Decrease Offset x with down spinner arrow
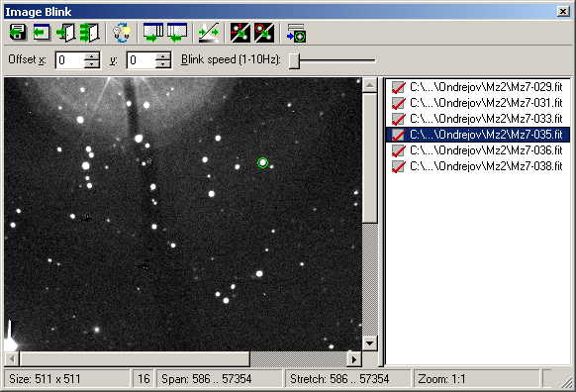Viewport: 576px width, 392px height. [x=91, y=64]
